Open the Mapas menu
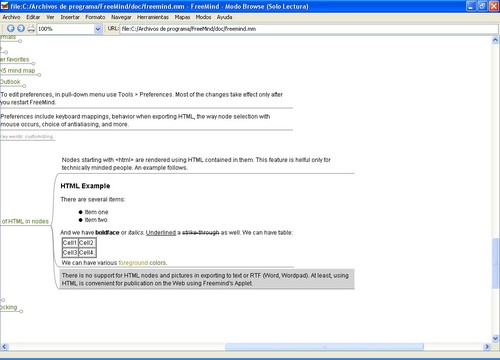 pos(182,17)
